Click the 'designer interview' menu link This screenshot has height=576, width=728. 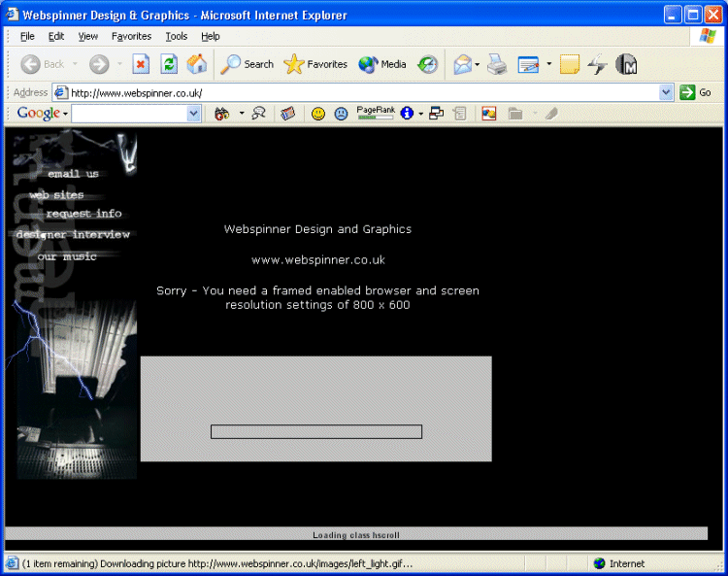pos(73,235)
